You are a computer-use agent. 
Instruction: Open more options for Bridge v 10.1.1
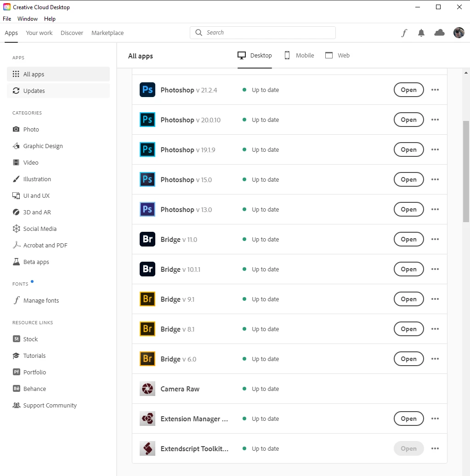(435, 269)
